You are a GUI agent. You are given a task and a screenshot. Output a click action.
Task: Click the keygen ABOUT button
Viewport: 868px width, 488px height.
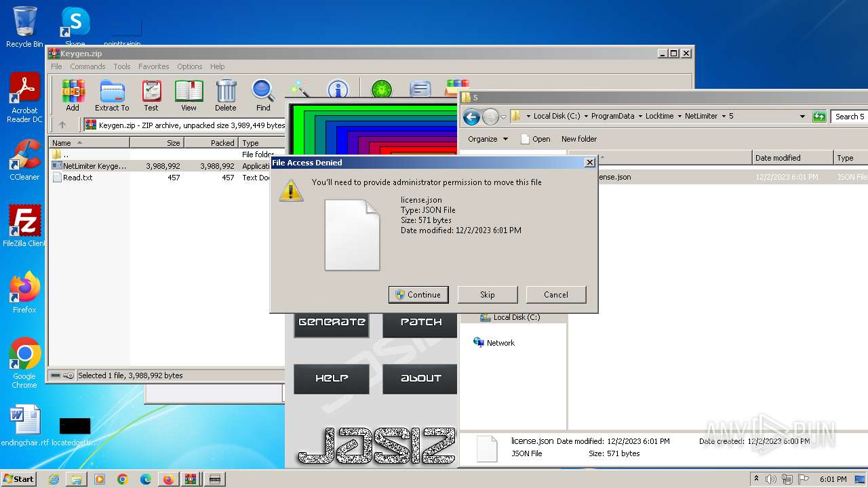[x=420, y=379]
